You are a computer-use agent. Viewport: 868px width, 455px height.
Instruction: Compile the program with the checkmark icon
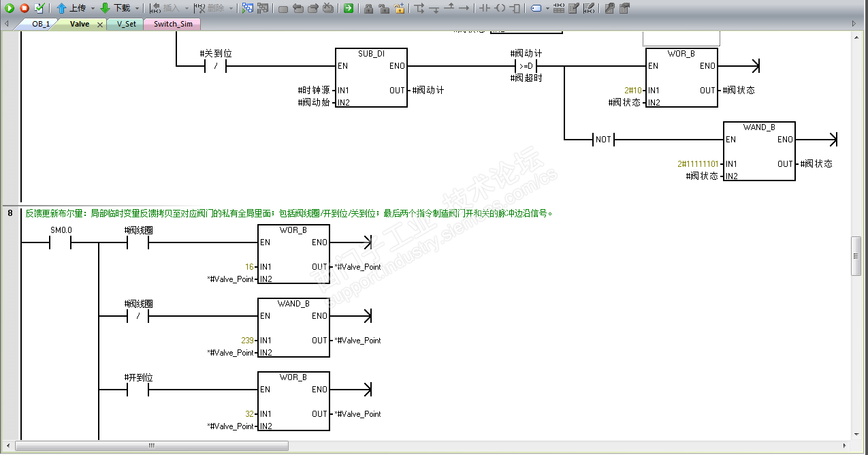(x=39, y=8)
